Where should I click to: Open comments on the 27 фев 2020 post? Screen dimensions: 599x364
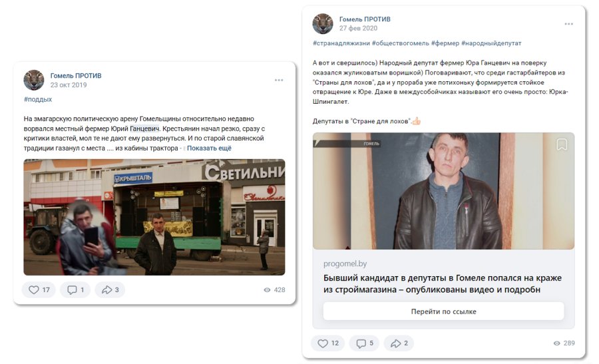click(x=364, y=343)
